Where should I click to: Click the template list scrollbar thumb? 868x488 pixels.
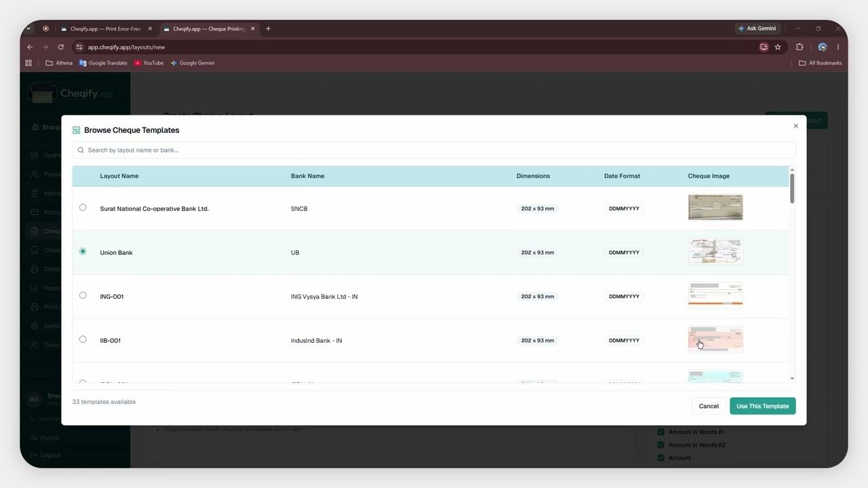(792, 188)
